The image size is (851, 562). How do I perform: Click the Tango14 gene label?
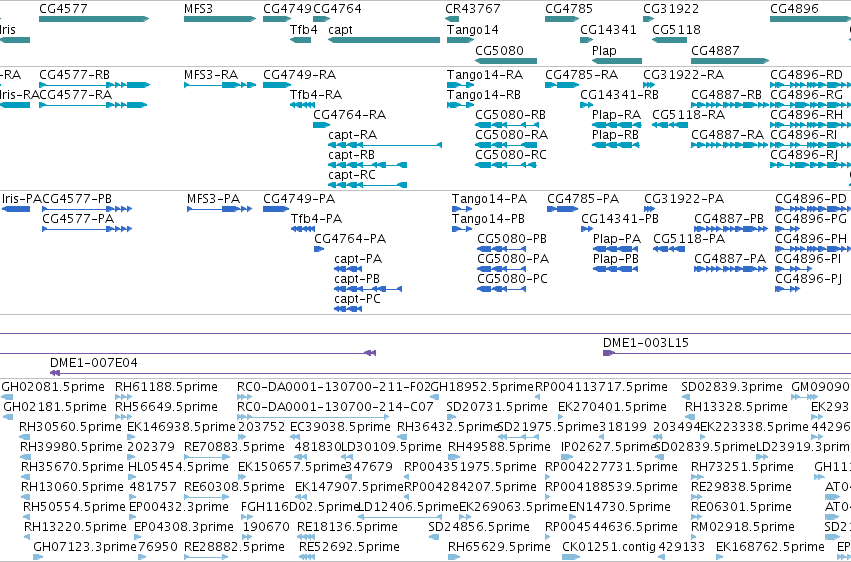coord(472,29)
